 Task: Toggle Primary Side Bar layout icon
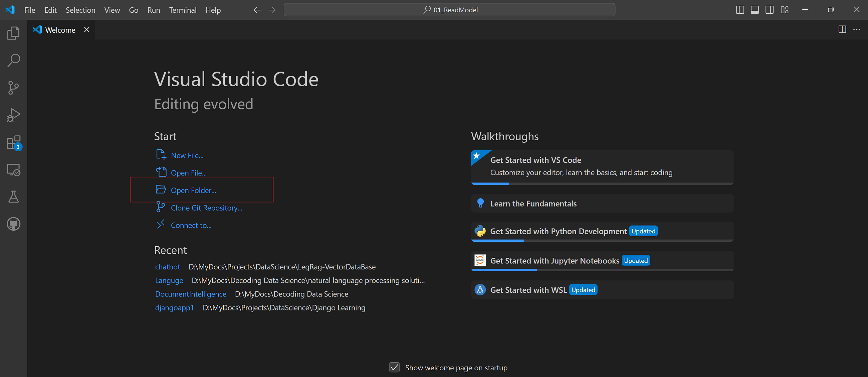740,10
